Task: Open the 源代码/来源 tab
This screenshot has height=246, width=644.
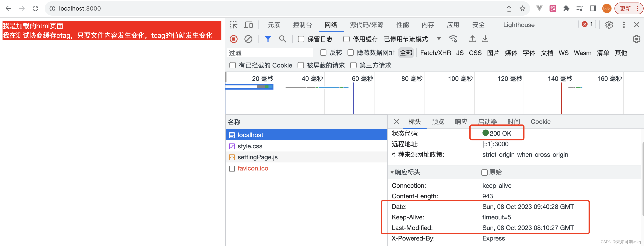Action: tap(366, 25)
